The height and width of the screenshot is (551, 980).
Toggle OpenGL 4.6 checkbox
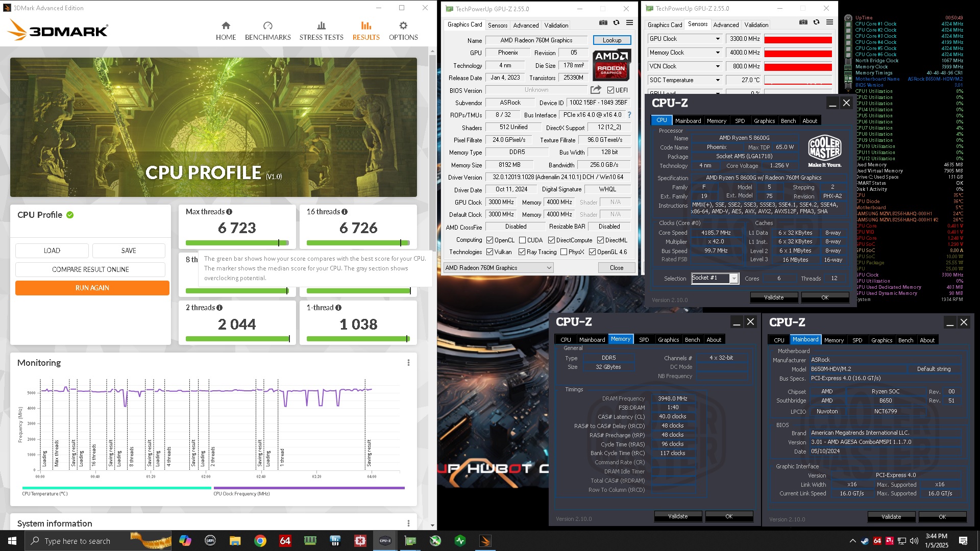(592, 252)
